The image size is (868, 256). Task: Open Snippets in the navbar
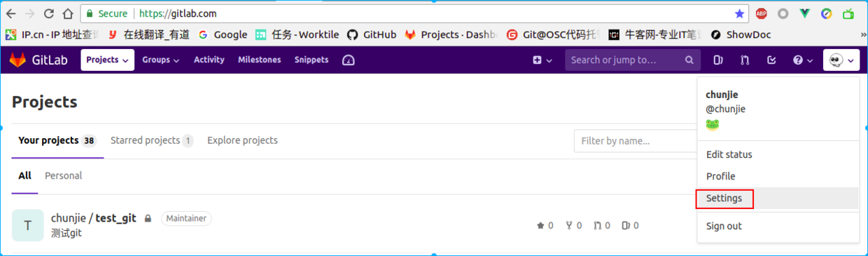tap(311, 60)
